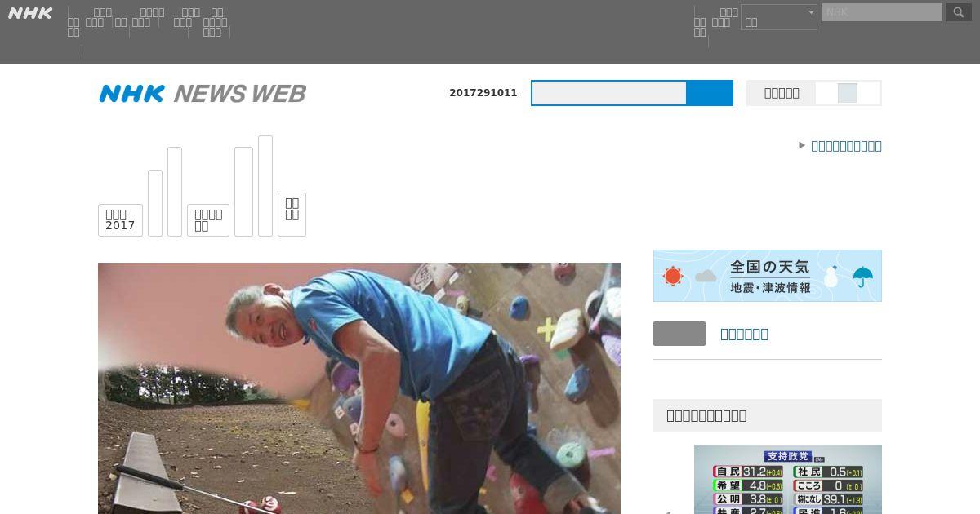
Task: Click the snowman icon on weather banner
Action: click(831, 276)
